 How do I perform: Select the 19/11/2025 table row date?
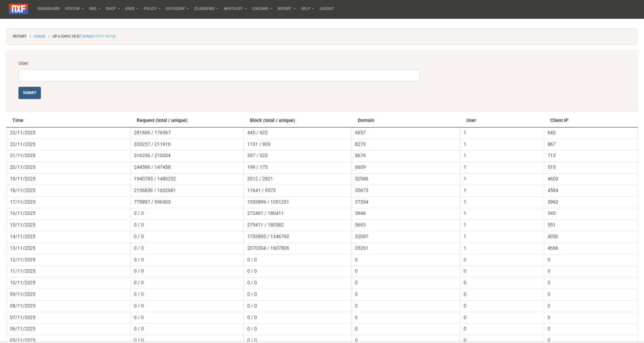22,179
